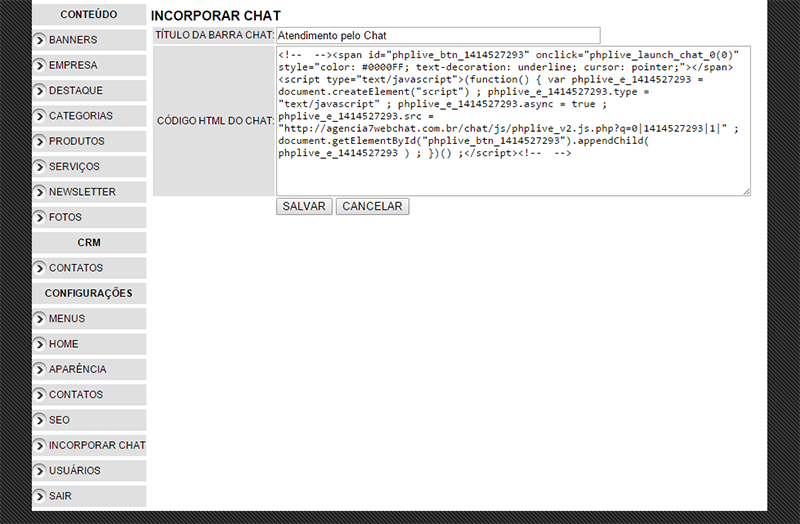Click the arrow icon beside PRODUTOS
The height and width of the screenshot is (524, 800).
coord(39,141)
